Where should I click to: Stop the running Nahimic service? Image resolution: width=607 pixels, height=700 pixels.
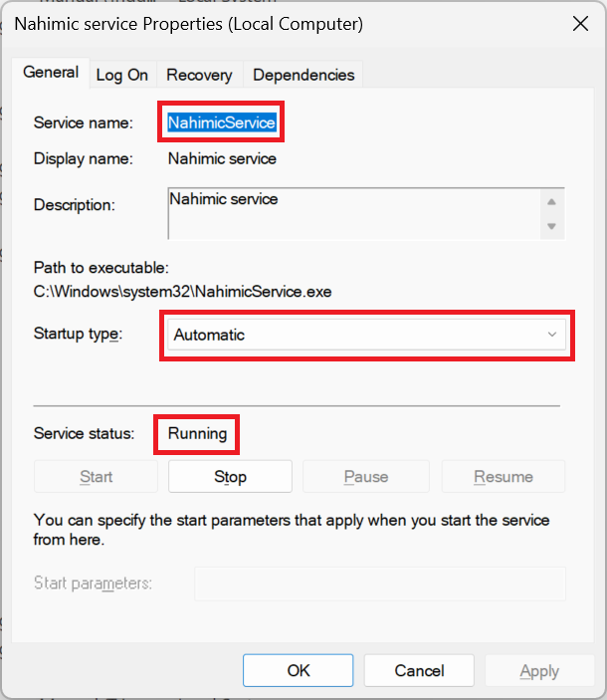click(x=230, y=477)
